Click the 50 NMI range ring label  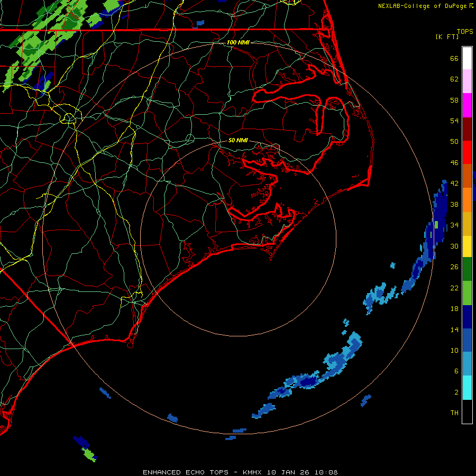click(x=238, y=140)
